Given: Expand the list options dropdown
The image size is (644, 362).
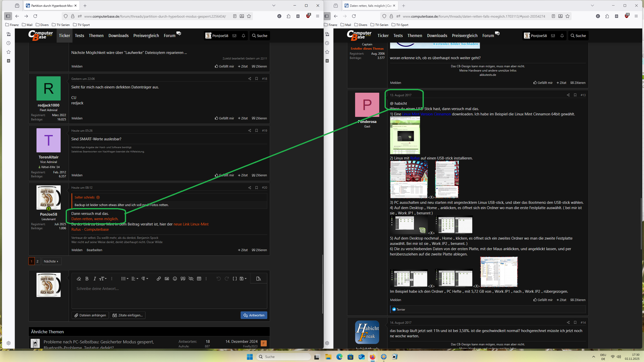Looking at the screenshot, I should tap(125, 279).
